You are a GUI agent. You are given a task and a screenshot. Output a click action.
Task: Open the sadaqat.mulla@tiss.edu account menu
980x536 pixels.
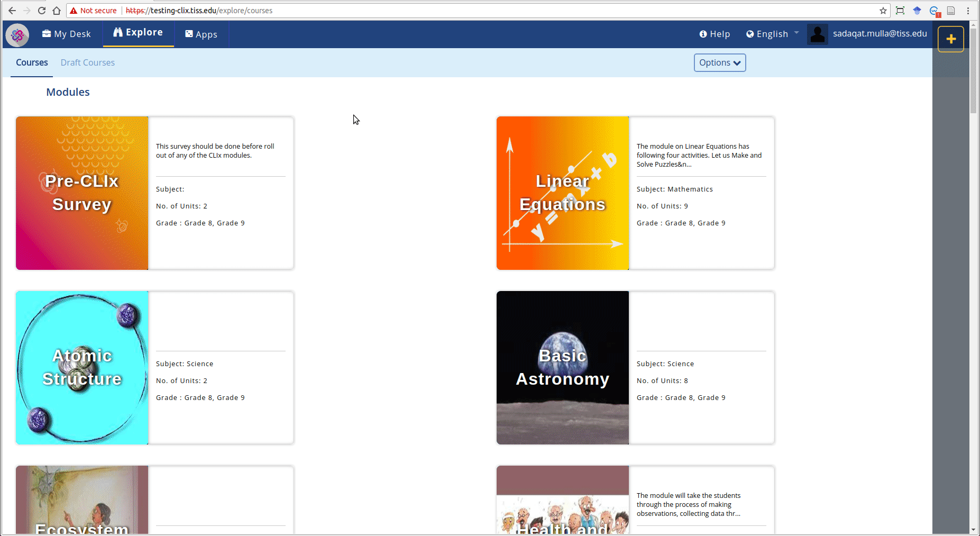(880, 33)
